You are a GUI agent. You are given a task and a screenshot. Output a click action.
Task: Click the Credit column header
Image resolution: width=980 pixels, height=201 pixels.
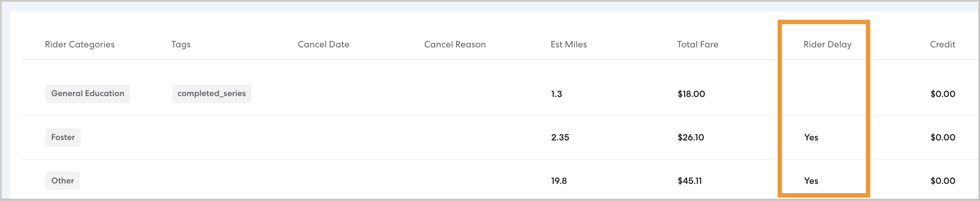point(942,44)
